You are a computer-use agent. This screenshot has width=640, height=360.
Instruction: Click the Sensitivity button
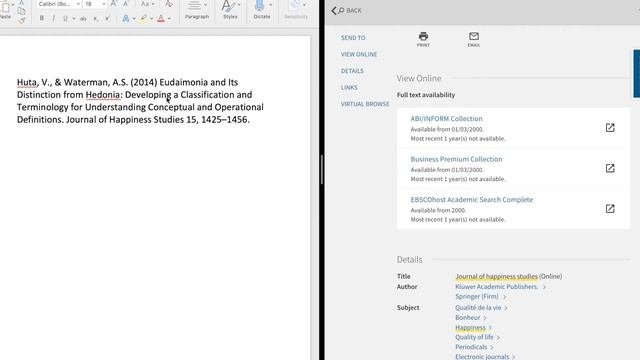296,10
